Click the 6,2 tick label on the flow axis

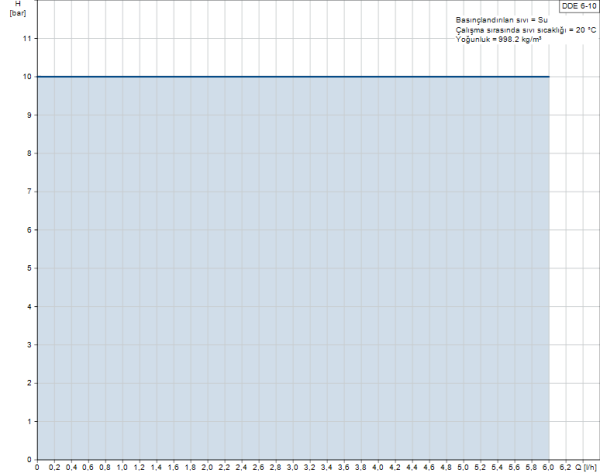click(566, 466)
